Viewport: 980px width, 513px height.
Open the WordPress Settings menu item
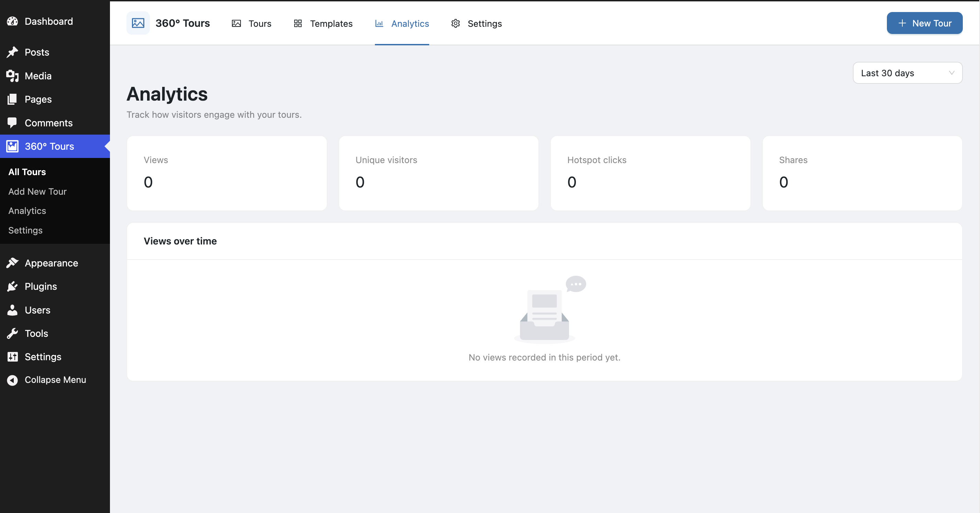coord(55,357)
